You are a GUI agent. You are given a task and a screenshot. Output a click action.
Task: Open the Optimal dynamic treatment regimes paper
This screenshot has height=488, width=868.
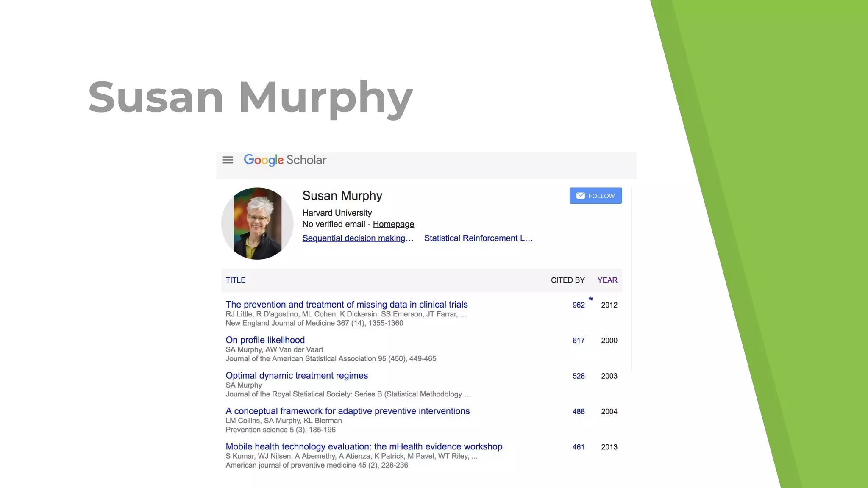tap(297, 376)
